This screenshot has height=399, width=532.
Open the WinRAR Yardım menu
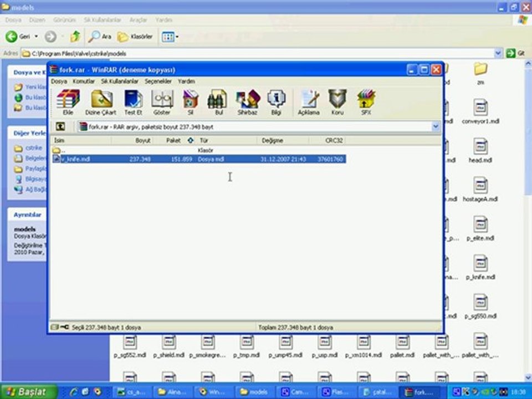[x=186, y=81]
